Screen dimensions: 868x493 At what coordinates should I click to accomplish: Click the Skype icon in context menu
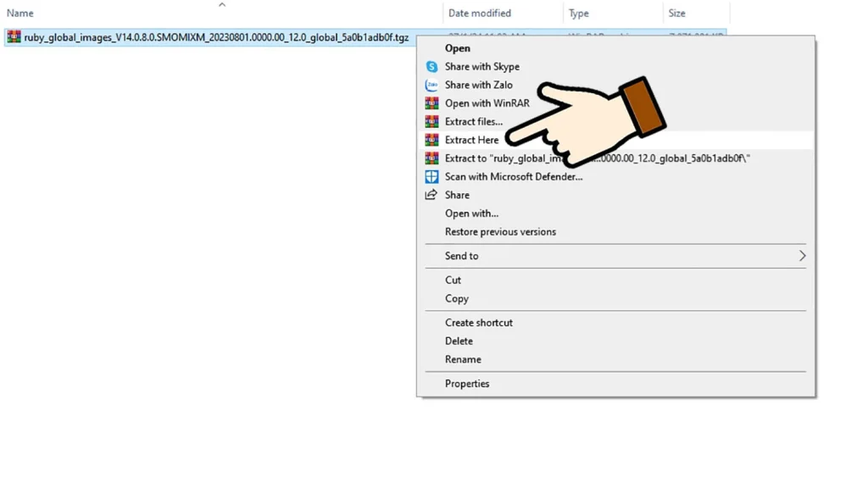(431, 67)
